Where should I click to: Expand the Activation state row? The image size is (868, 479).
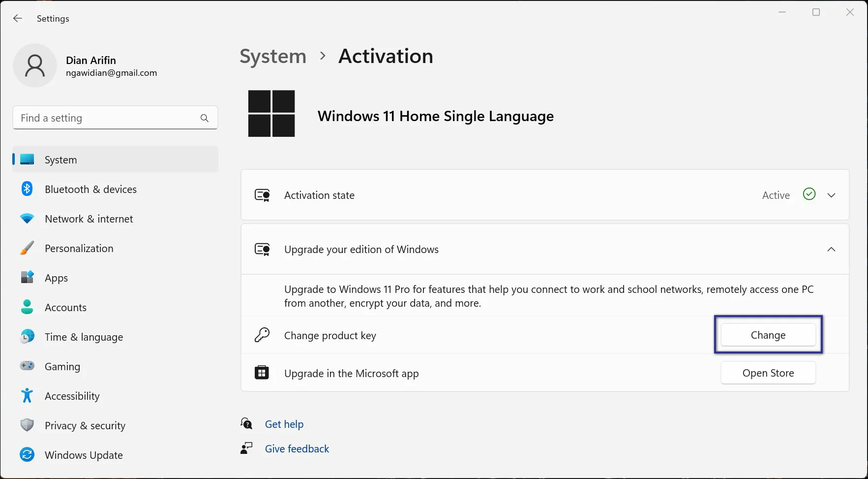coord(832,195)
